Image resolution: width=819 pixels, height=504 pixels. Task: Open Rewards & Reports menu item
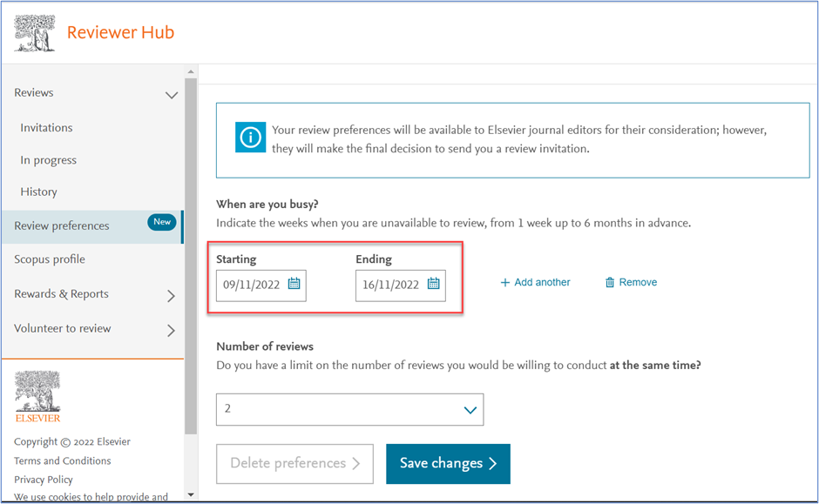tap(61, 294)
